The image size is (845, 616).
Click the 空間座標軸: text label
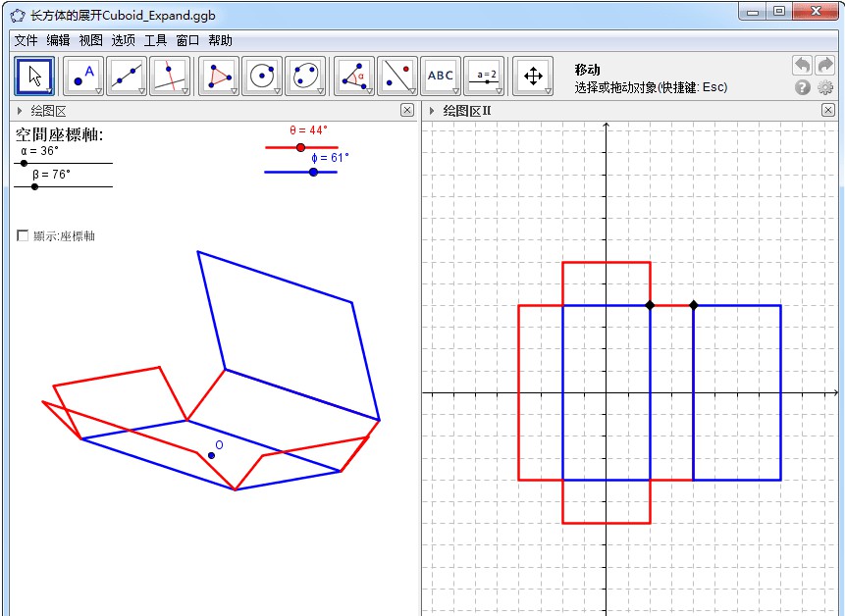click(x=59, y=134)
